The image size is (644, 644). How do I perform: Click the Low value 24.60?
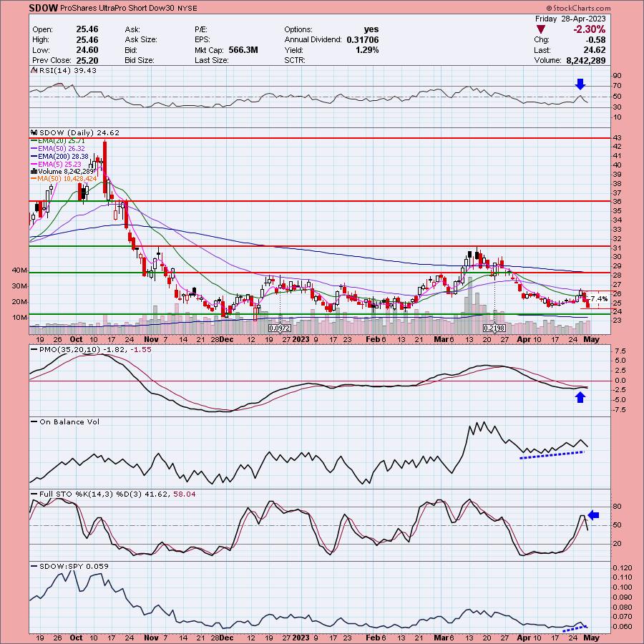[x=87, y=50]
